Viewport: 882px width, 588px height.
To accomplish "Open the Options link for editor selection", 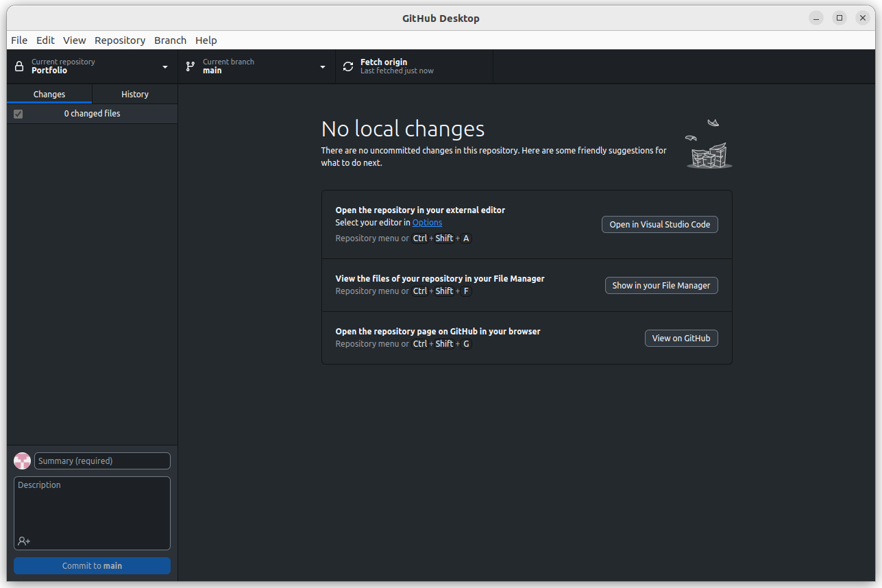I will (427, 222).
